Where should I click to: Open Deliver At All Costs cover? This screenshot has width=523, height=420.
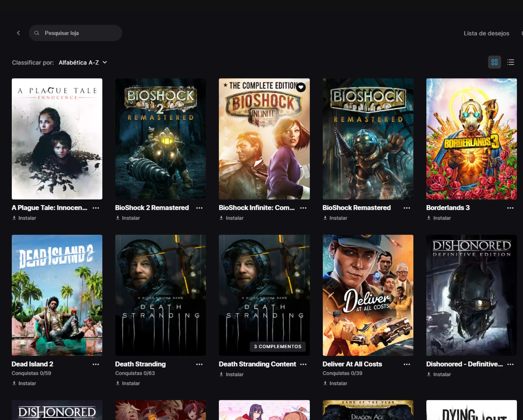click(x=368, y=295)
